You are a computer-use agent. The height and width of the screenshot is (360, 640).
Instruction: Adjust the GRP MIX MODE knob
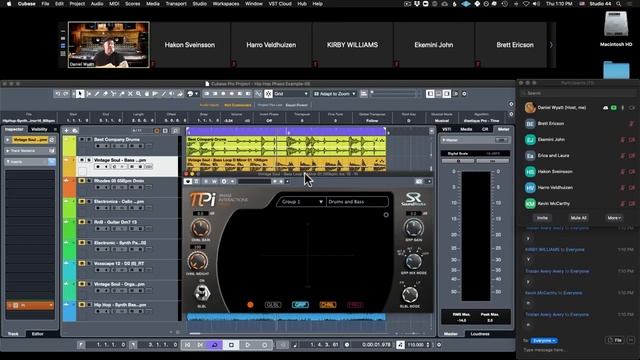click(413, 260)
